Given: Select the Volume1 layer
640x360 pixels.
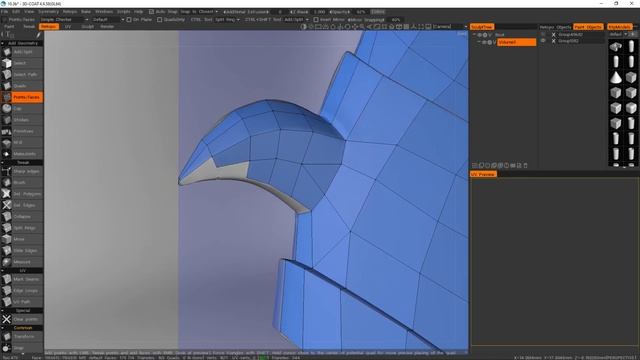Looking at the screenshot, I should (x=516, y=42).
